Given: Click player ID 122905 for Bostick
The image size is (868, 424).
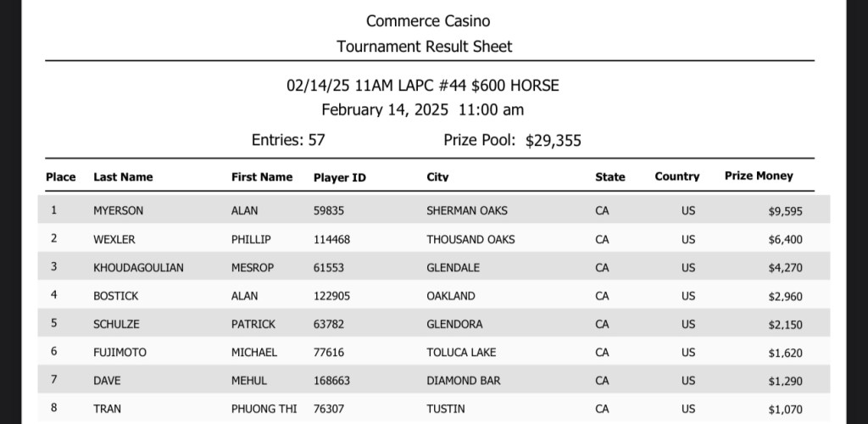Looking at the screenshot, I should coord(331,296).
